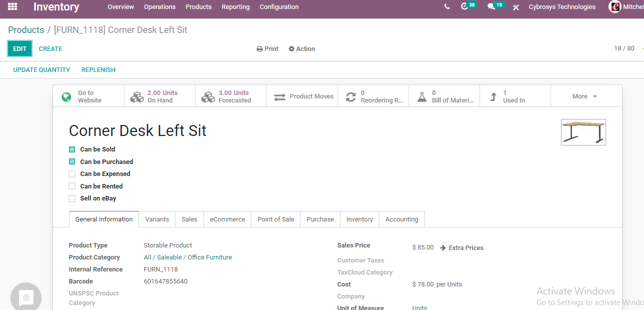Click the Inventory app title
This screenshot has width=644, height=310.
pos(56,7)
